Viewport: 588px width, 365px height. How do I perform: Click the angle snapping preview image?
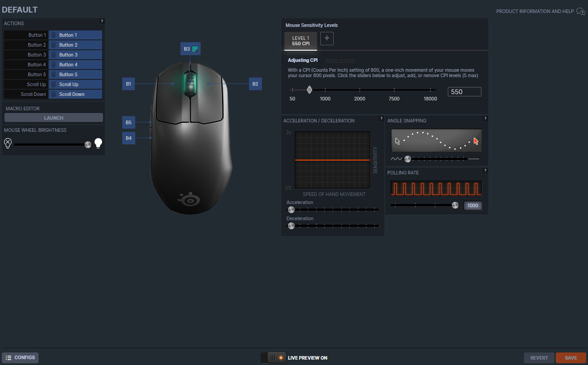click(x=437, y=141)
